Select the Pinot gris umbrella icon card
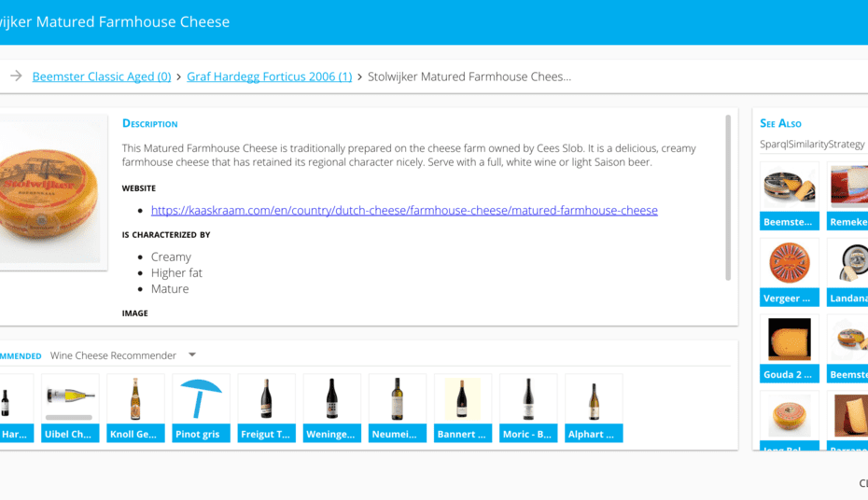This screenshot has width=868, height=500. [201, 409]
